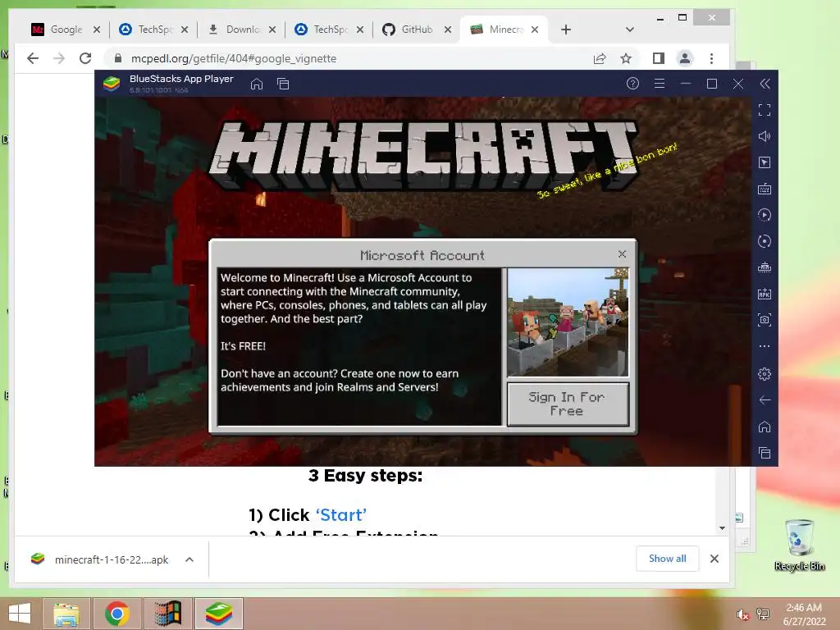The image size is (840, 630).
Task: Click muted volume icon in system tray
Action: coord(742,614)
